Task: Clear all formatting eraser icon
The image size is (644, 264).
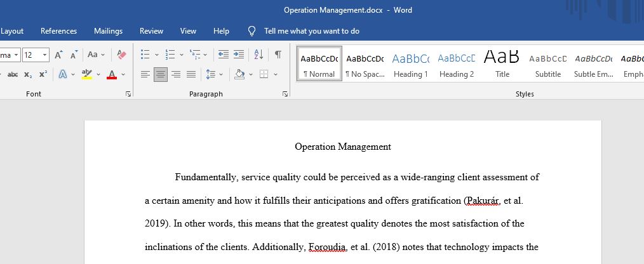Action: (x=121, y=55)
